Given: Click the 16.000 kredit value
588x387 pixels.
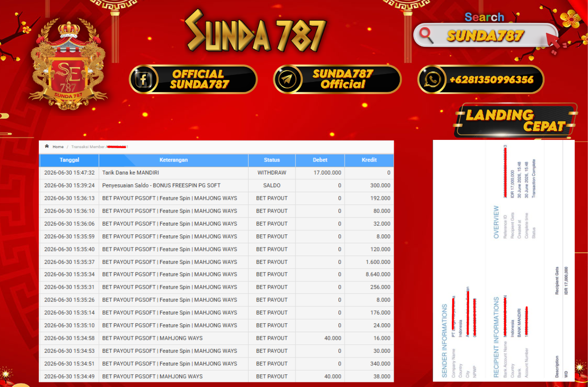Looking at the screenshot, I should point(382,338).
